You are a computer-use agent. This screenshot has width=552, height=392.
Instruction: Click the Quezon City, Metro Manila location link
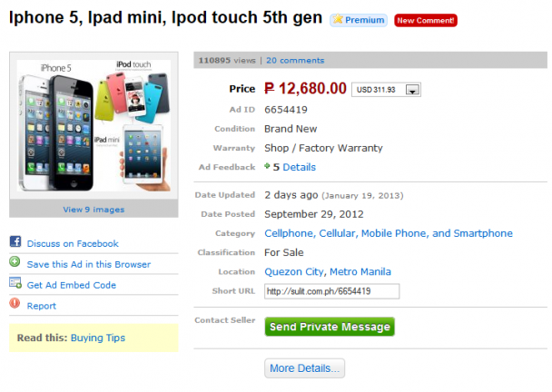[327, 271]
